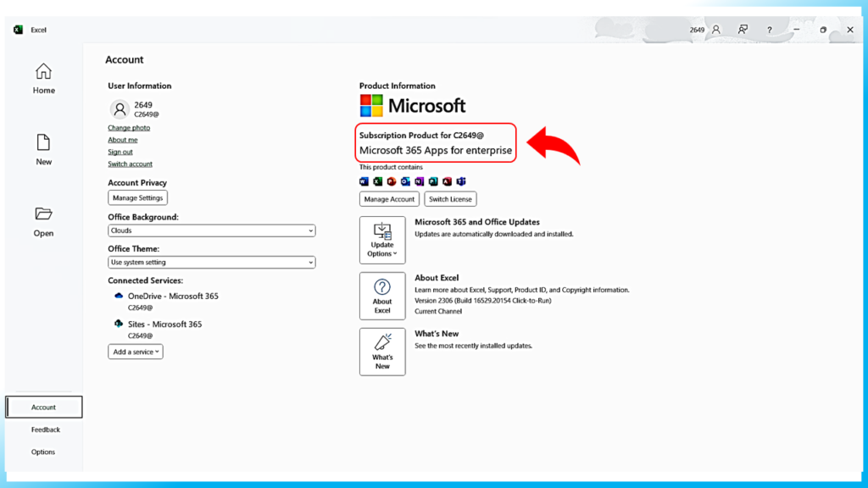Open the Office Theme dropdown
This screenshot has height=488, width=868.
(x=211, y=263)
